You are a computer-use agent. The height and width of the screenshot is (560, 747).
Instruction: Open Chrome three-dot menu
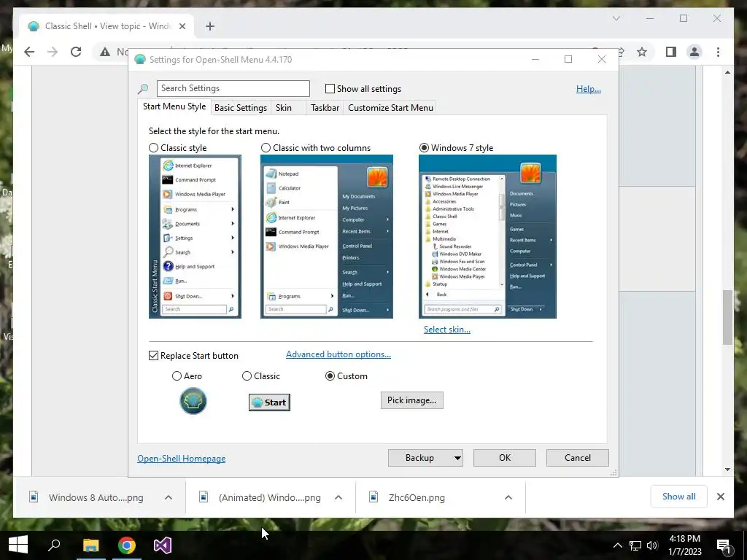click(x=718, y=52)
